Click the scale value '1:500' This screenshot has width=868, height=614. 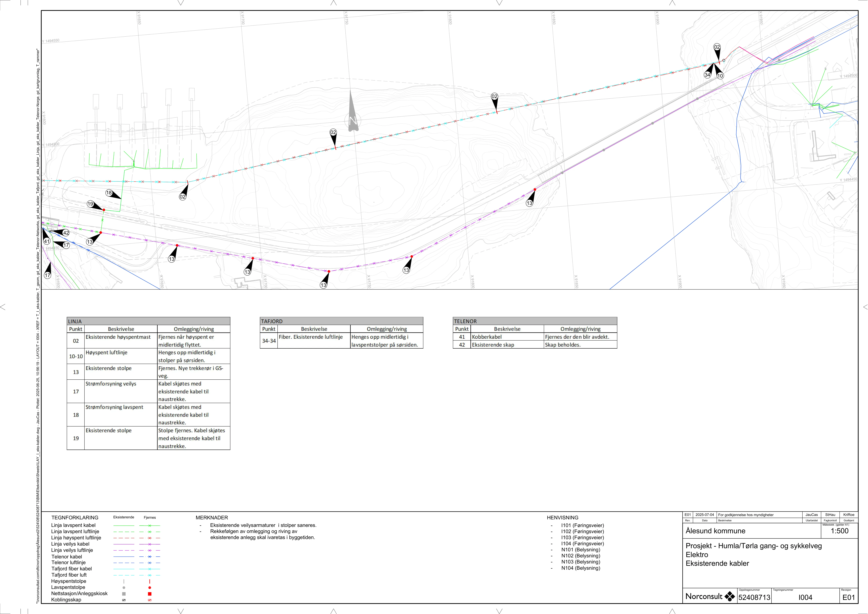click(x=839, y=531)
